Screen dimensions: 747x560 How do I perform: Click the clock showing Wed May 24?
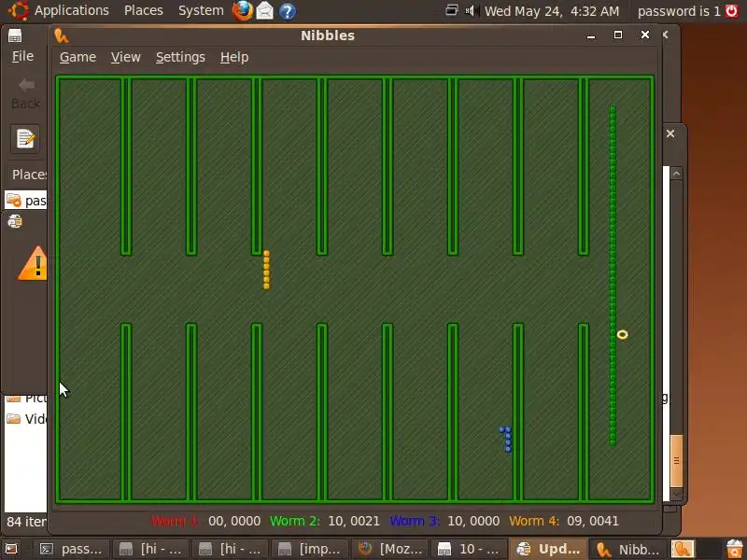pyautogui.click(x=552, y=11)
